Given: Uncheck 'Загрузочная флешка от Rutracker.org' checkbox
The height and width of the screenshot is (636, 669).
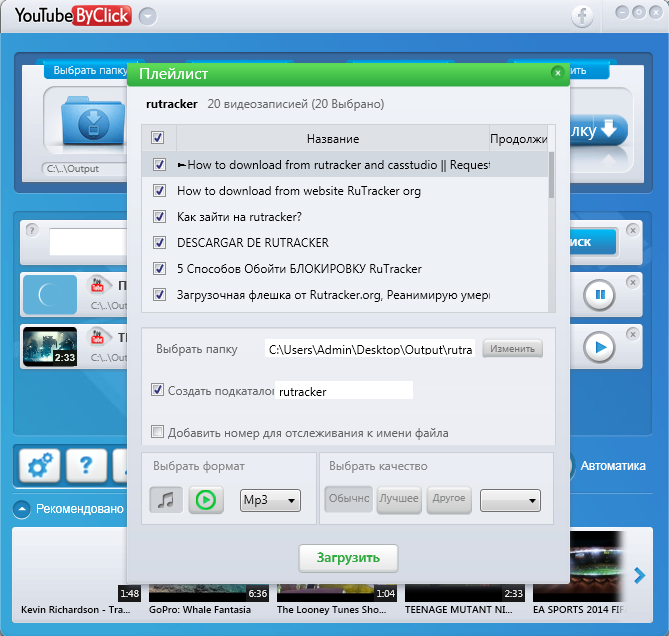Looking at the screenshot, I should tap(159, 294).
